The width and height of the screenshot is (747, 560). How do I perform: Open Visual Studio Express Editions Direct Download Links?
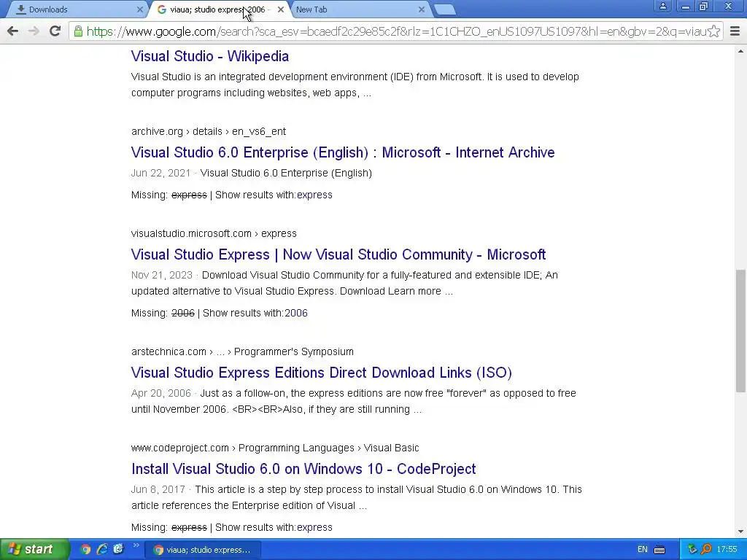coord(322,373)
